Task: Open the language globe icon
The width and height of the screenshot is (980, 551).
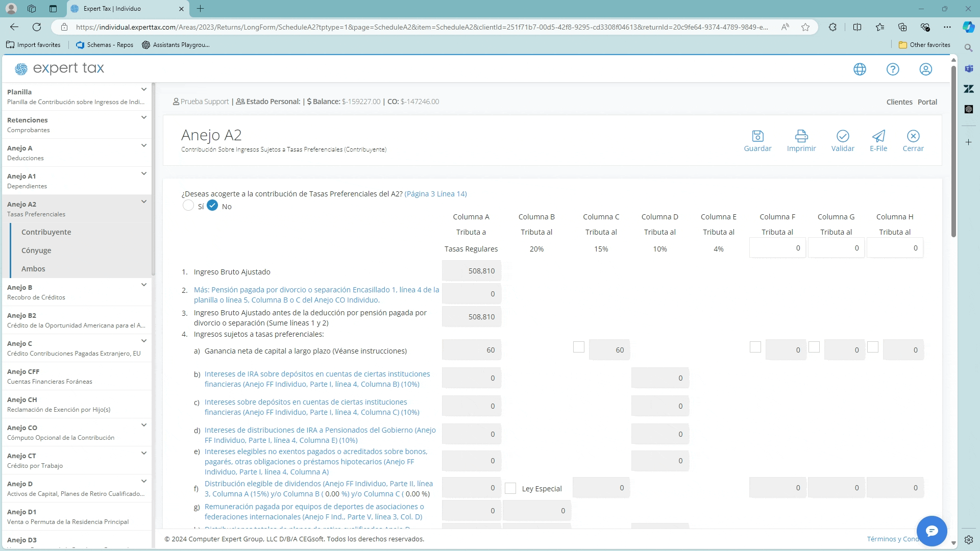Action: tap(860, 69)
